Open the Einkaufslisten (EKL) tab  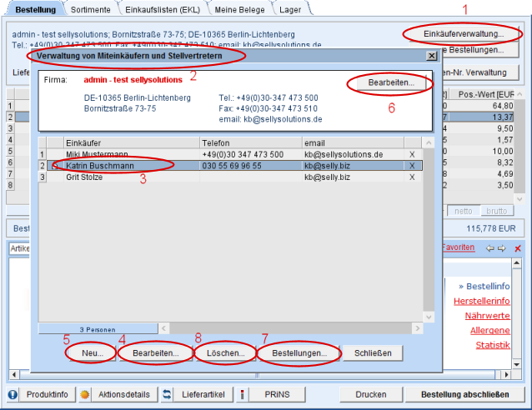(x=163, y=9)
